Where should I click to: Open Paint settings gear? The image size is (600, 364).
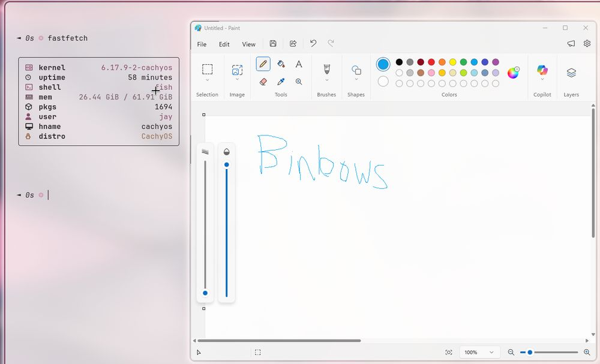point(587,44)
